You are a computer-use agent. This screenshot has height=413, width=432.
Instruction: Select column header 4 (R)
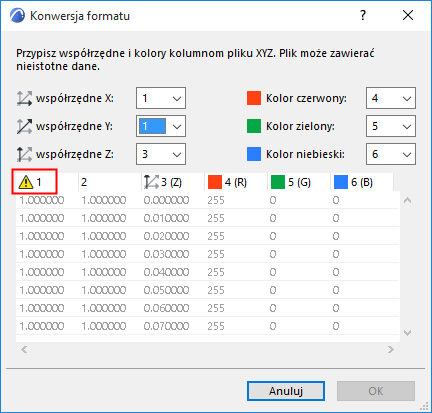(x=236, y=182)
